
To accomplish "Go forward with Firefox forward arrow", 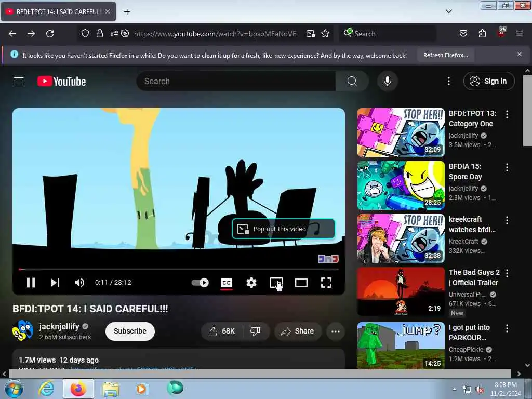I will (31, 34).
